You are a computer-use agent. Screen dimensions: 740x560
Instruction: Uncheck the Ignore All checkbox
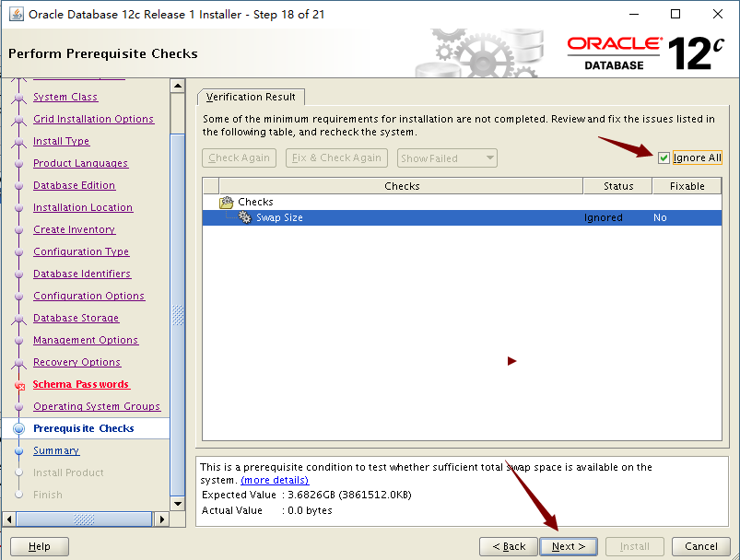click(664, 157)
